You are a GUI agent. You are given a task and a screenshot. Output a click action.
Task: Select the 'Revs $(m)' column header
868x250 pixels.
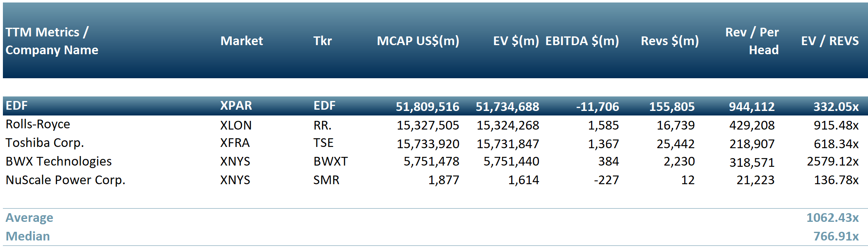[669, 41]
